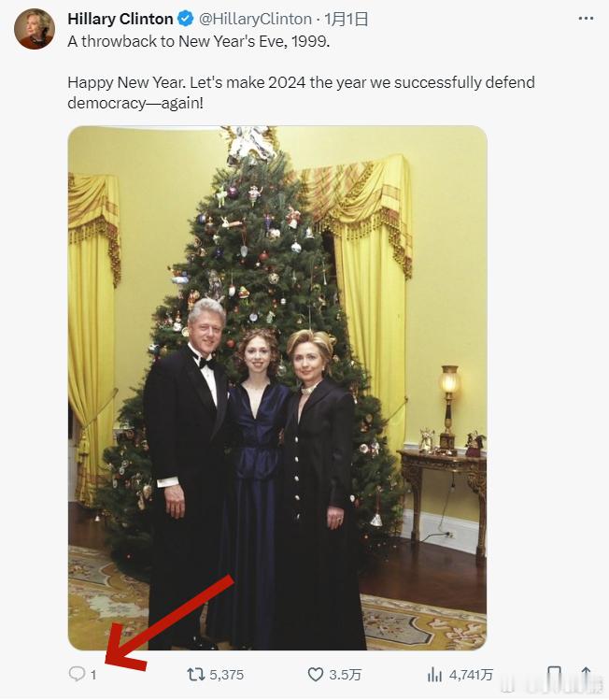Bookmark this tweet with the bookmark icon

click(554, 675)
